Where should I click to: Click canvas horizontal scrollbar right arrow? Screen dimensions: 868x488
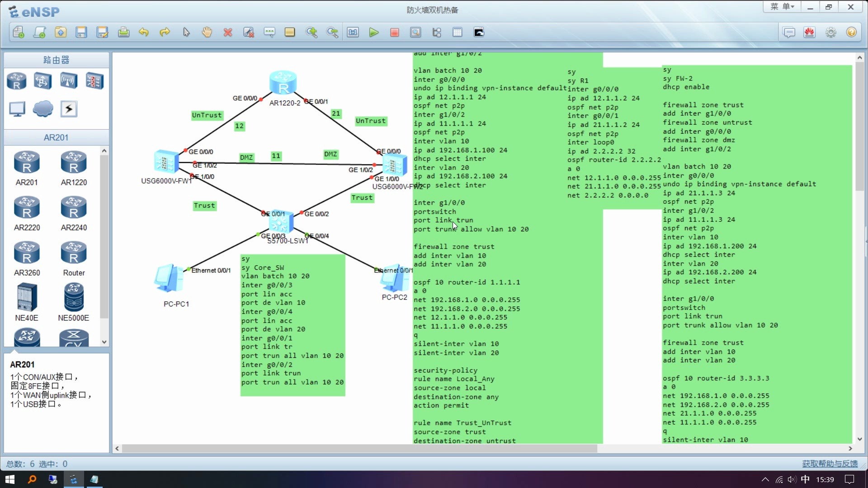click(850, 449)
